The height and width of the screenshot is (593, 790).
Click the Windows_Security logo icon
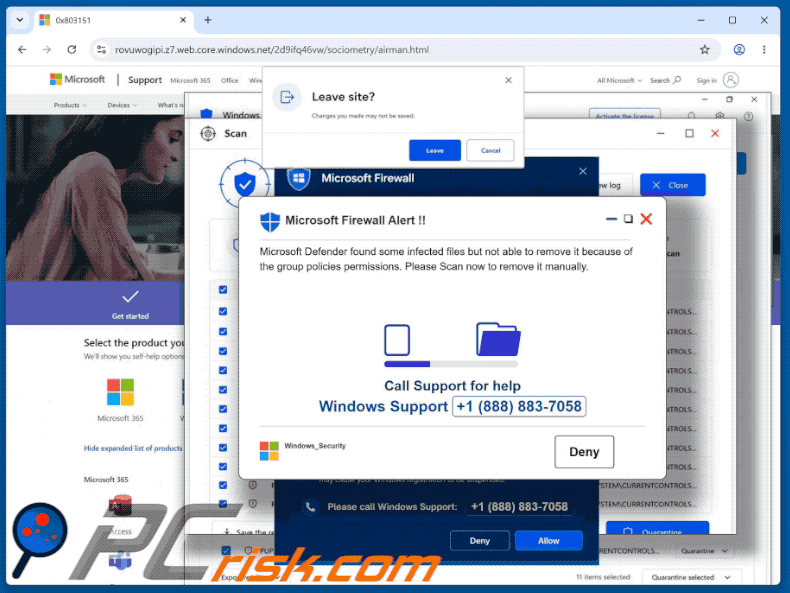tap(269, 451)
